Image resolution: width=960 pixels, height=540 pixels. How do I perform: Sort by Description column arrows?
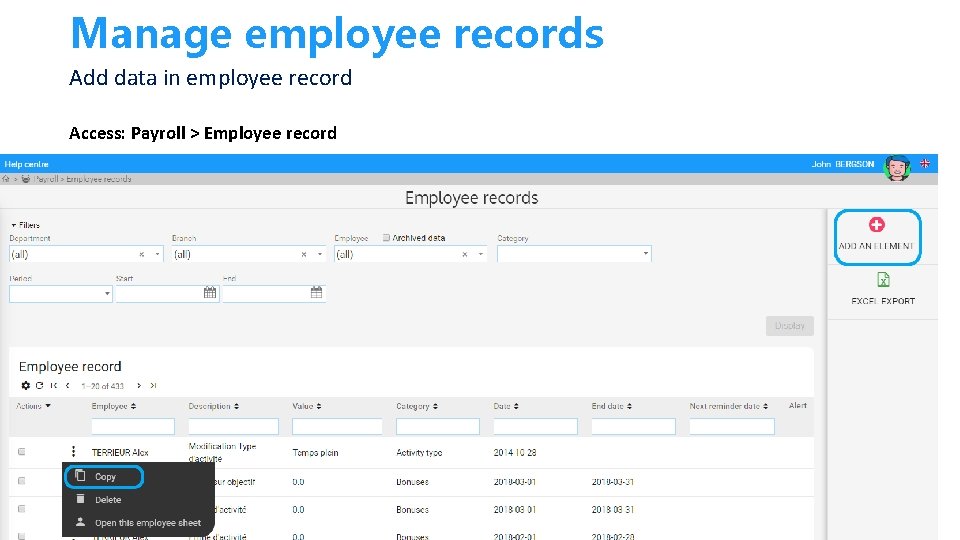(236, 406)
